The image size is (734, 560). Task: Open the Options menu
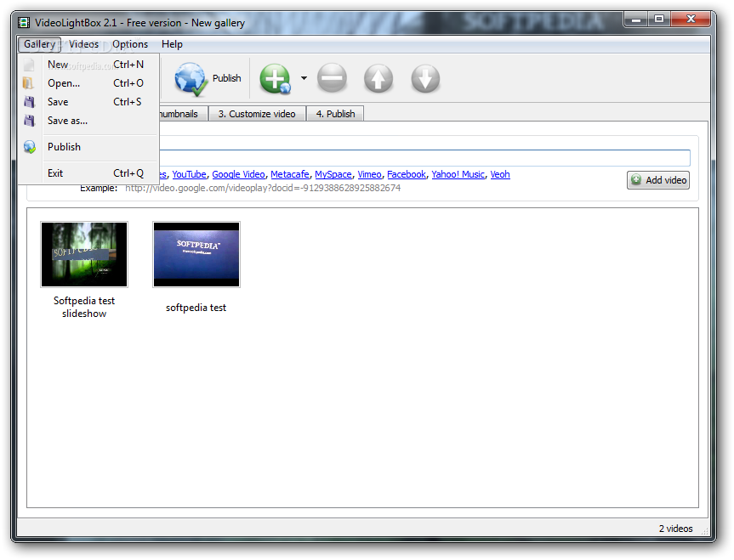coord(130,44)
